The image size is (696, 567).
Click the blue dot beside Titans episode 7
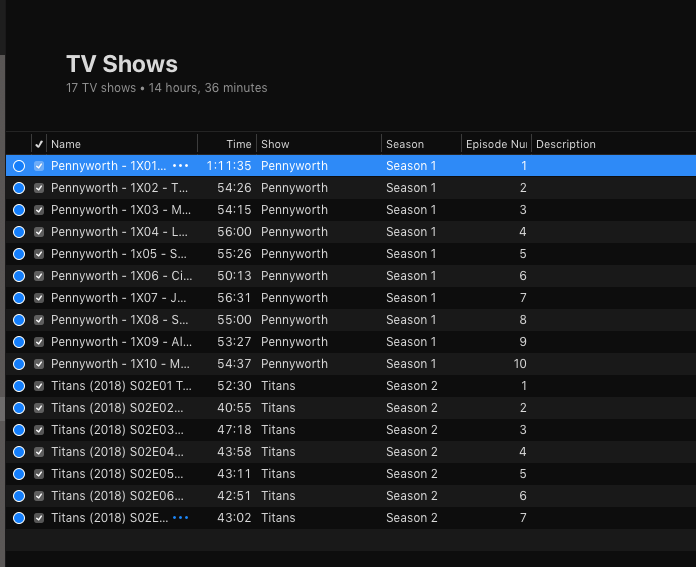[x=19, y=518]
